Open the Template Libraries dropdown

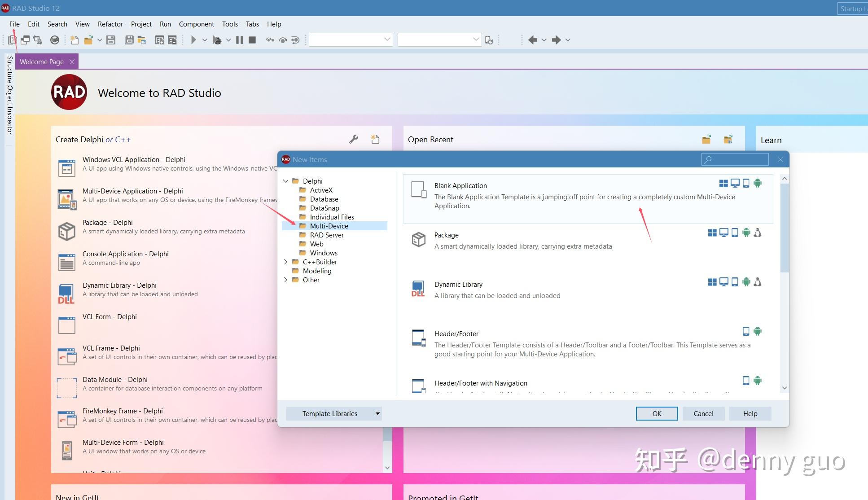(x=378, y=413)
